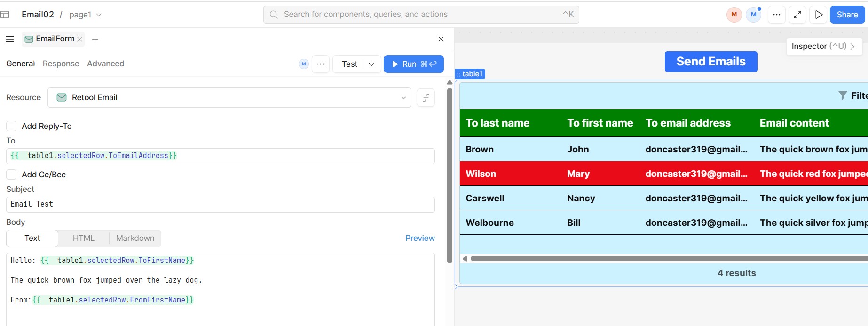Enable the Add Reply-To checkbox
Screen dimensions: 868x326
(11, 126)
